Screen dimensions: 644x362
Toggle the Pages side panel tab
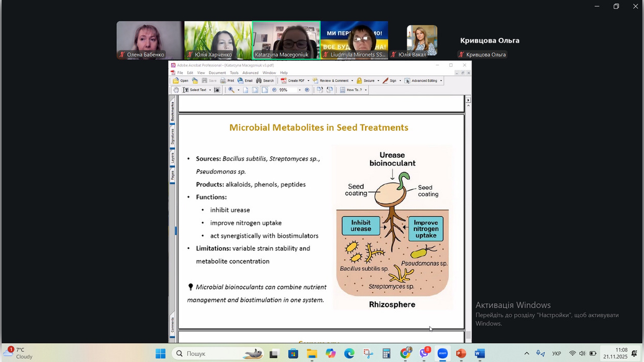(172, 175)
